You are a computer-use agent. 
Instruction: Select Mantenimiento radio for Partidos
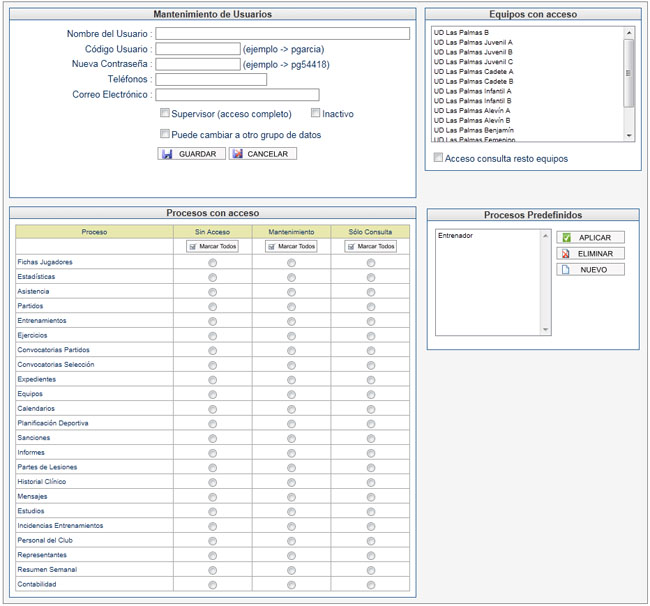[x=291, y=306]
